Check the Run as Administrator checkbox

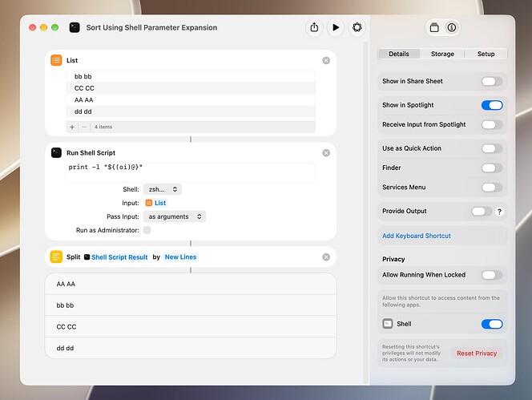(x=147, y=230)
